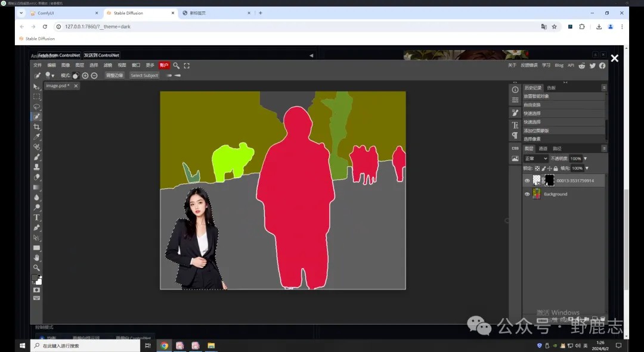The height and width of the screenshot is (352, 644).
Task: Open the brush tip picker dropdown
Action: point(49,76)
